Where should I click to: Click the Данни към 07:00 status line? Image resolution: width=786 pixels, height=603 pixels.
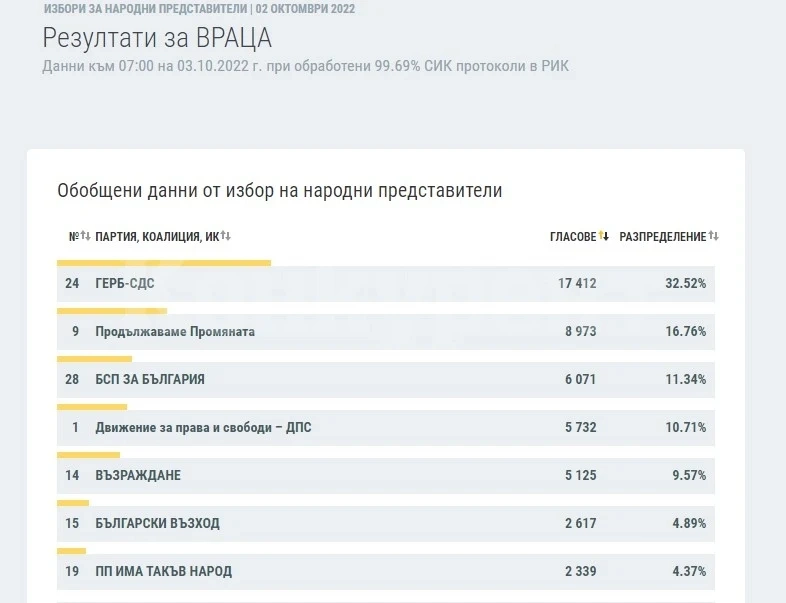pyautogui.click(x=306, y=66)
